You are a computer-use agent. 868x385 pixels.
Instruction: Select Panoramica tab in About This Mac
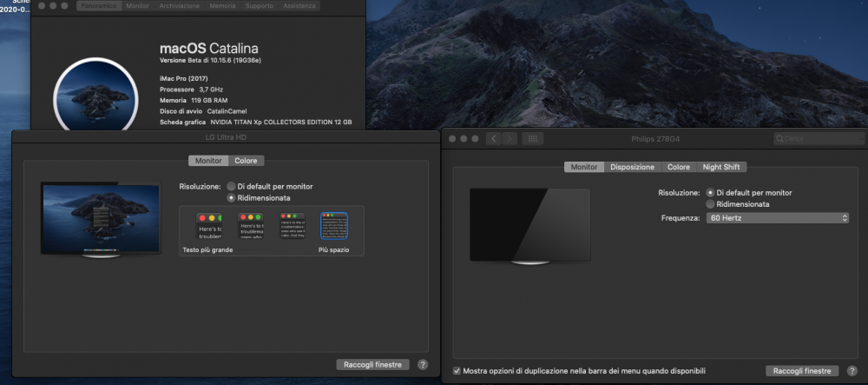[x=99, y=6]
